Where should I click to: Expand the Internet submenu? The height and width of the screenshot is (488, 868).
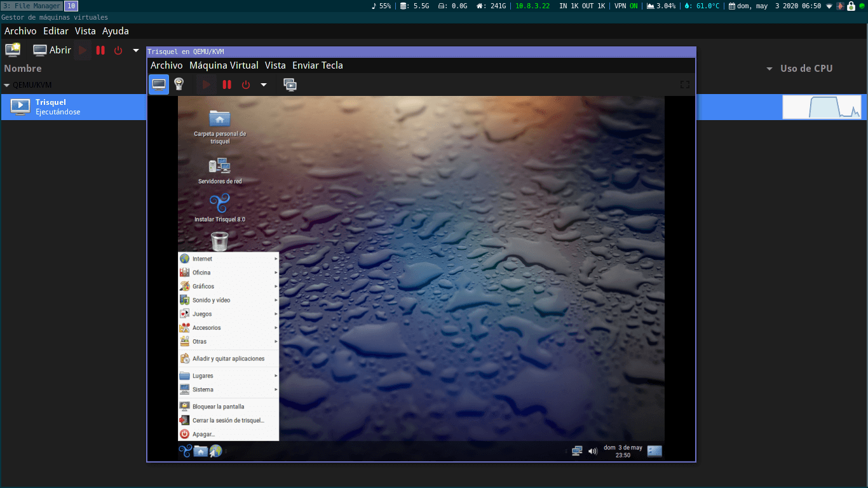pos(229,259)
